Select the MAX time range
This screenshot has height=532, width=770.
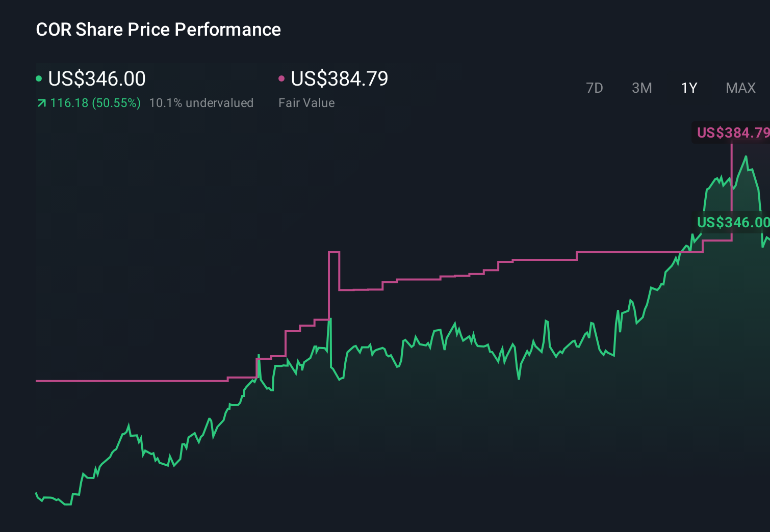click(740, 88)
